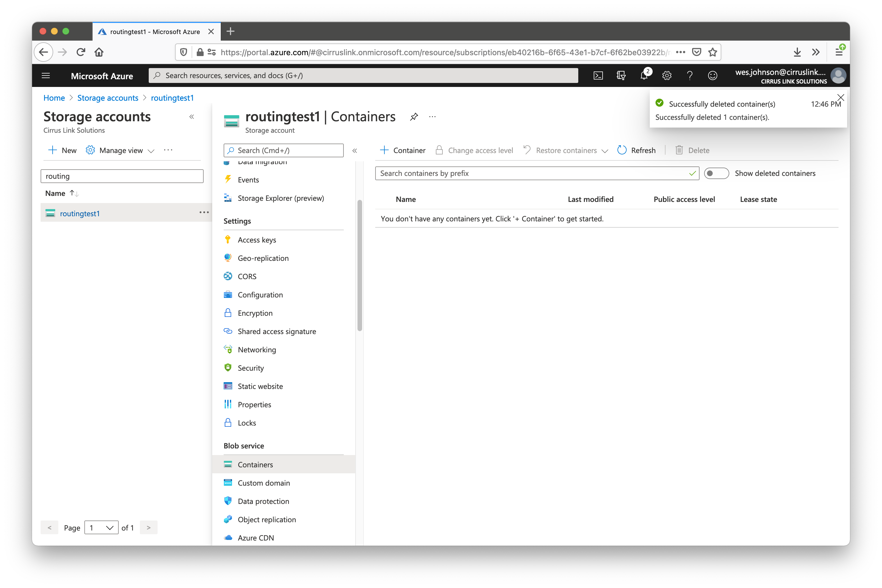Go to Storage accounts breadcrumb link

click(x=108, y=98)
